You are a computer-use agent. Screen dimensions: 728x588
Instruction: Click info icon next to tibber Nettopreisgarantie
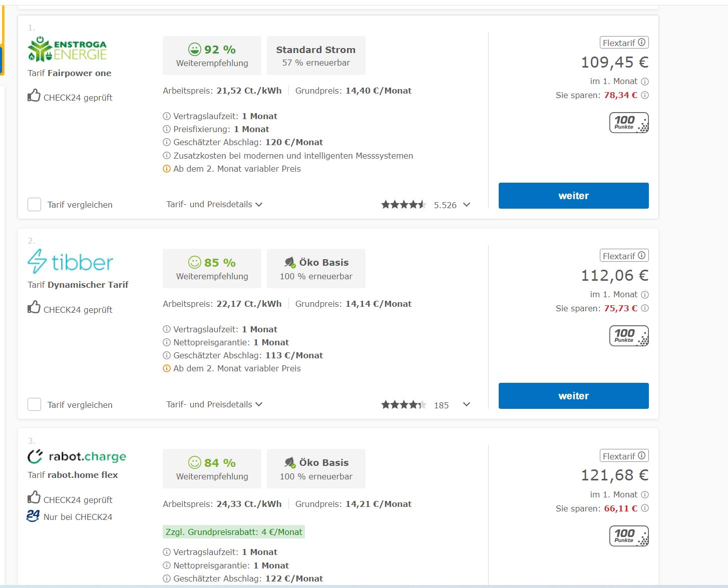167,342
